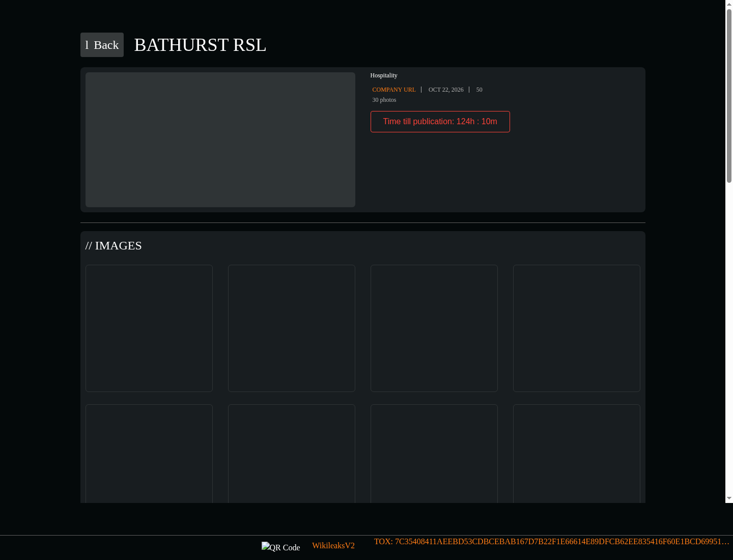Image resolution: width=733 pixels, height=560 pixels.
Task: Click the page vertical scrollbar thumb
Action: tap(729, 96)
